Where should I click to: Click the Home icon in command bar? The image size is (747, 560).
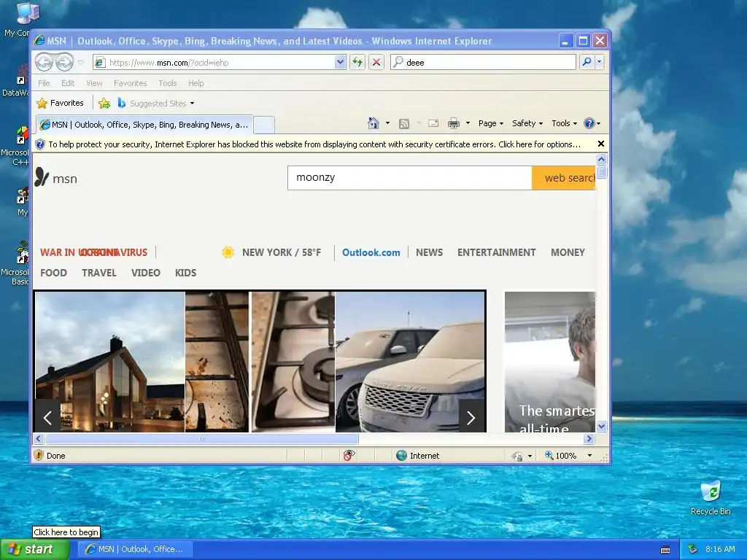[373, 123]
